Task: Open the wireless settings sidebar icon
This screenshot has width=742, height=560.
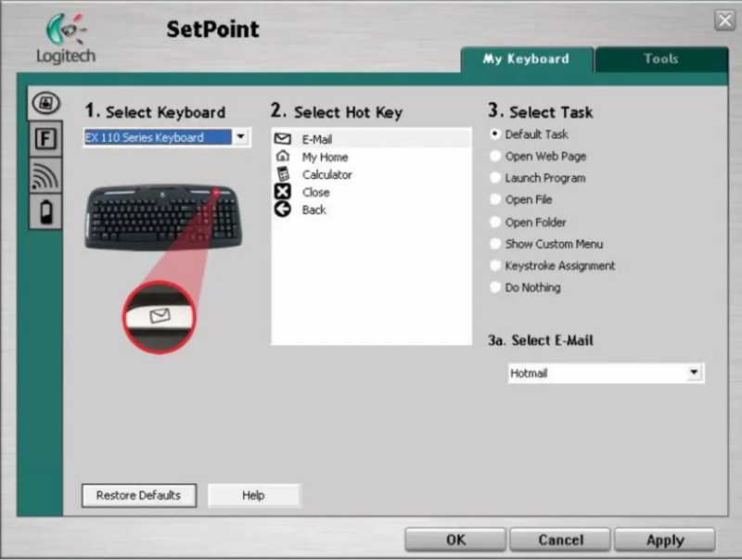Action: pyautogui.click(x=45, y=175)
